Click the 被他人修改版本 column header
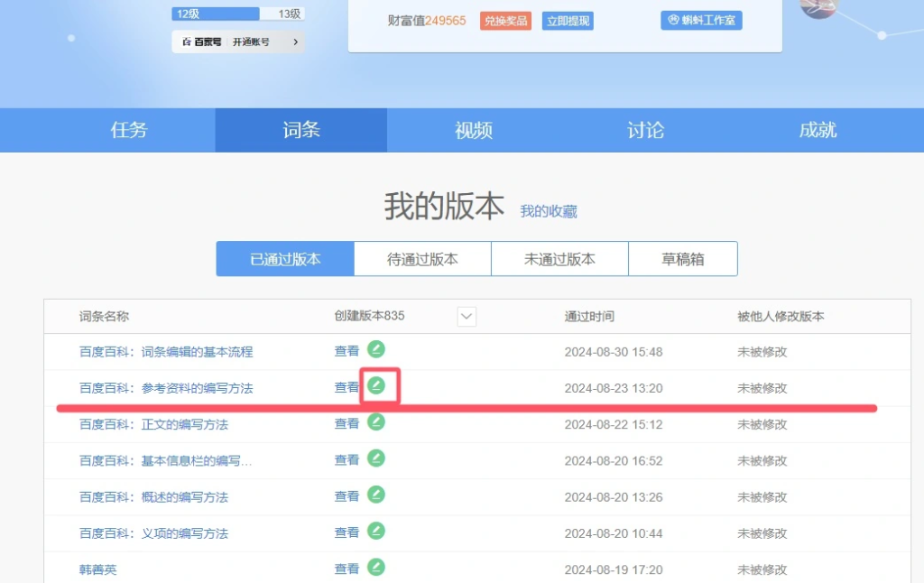 point(781,317)
